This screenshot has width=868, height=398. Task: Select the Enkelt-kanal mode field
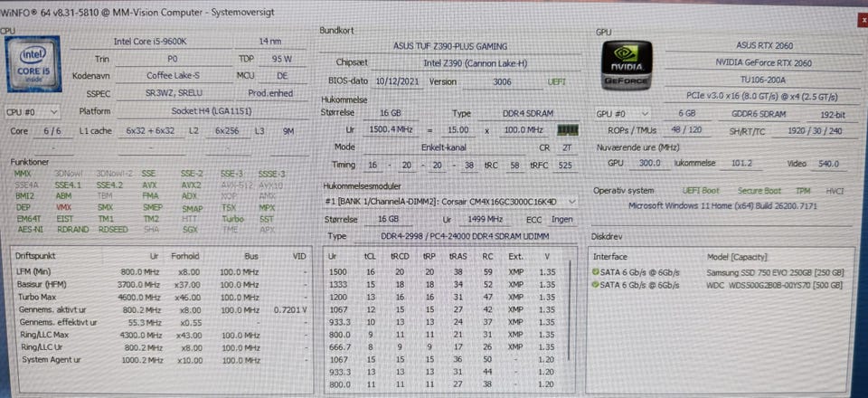(x=444, y=147)
